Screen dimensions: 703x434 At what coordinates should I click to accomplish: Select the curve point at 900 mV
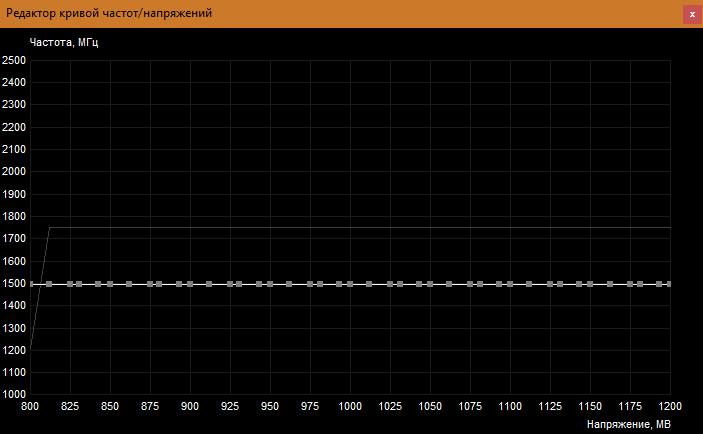pyautogui.click(x=190, y=284)
